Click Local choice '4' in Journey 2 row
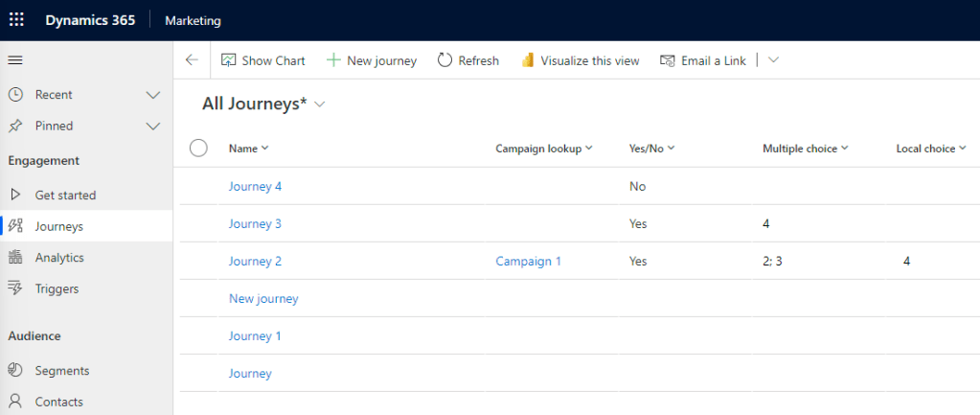Image resolution: width=980 pixels, height=415 pixels. (x=906, y=262)
